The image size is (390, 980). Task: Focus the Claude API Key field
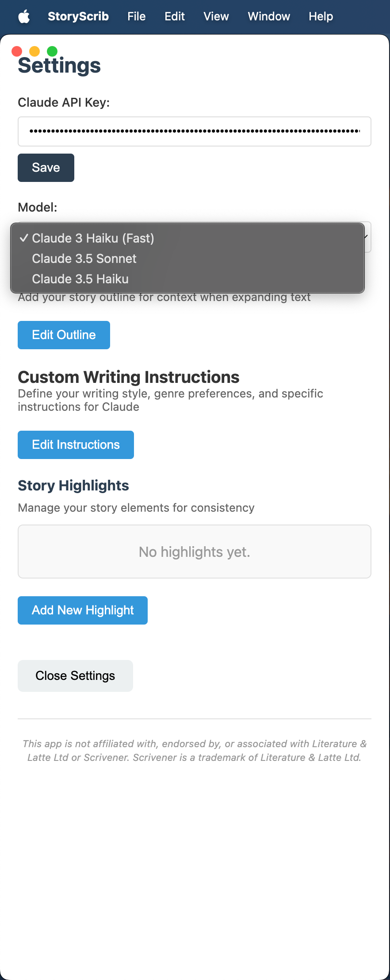pyautogui.click(x=195, y=131)
